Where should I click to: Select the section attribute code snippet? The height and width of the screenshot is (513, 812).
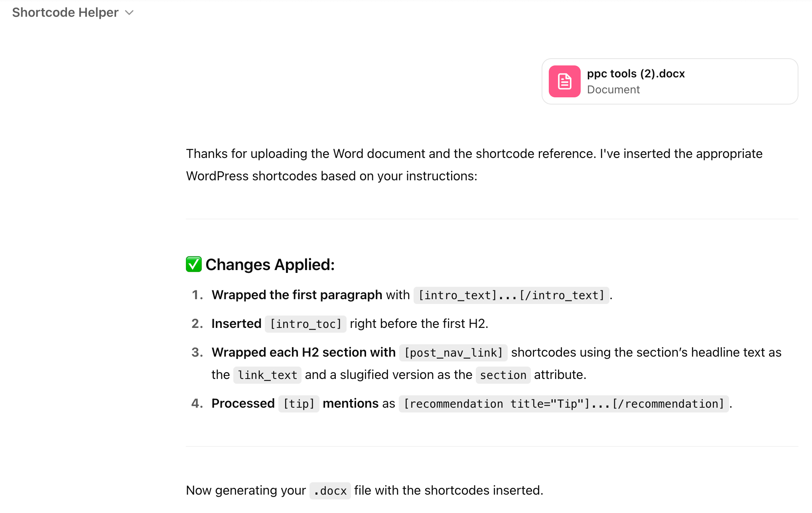point(503,375)
